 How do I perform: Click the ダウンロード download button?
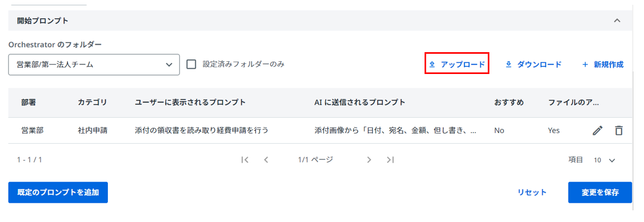(533, 64)
